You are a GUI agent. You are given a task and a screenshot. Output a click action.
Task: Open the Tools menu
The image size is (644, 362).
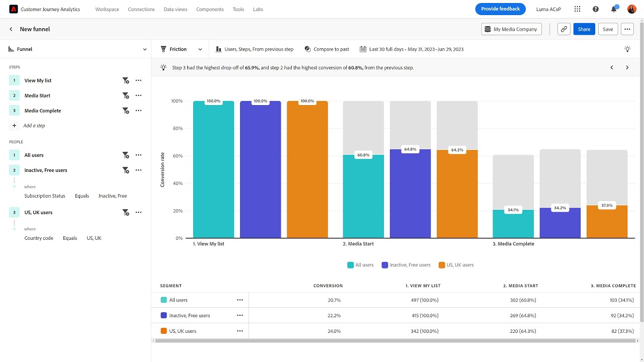pos(238,9)
